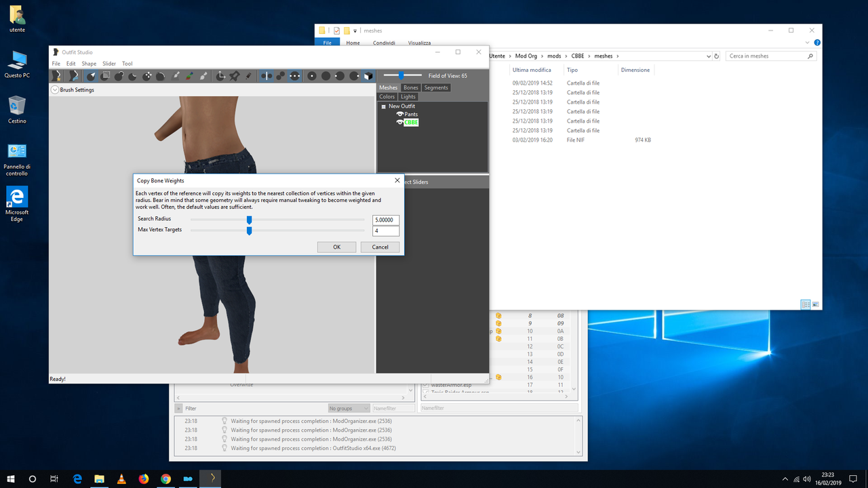868x488 pixels.
Task: Select the Inflate brush tool
Action: (x=119, y=76)
